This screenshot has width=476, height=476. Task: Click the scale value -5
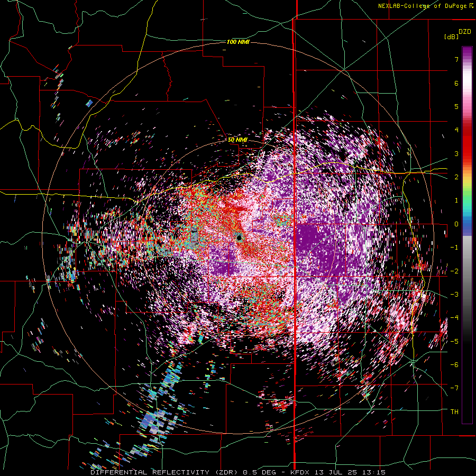pyautogui.click(x=454, y=341)
